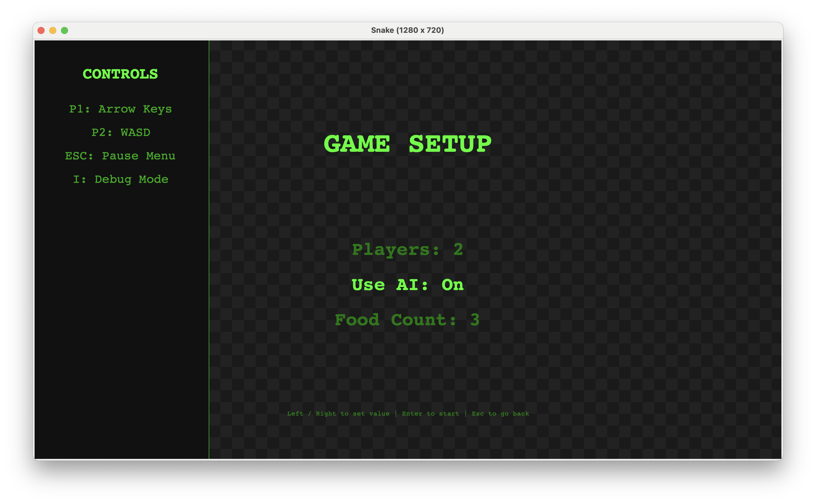Click the Snake (1280 x 720) title bar
The height and width of the screenshot is (504, 816).
point(407,30)
